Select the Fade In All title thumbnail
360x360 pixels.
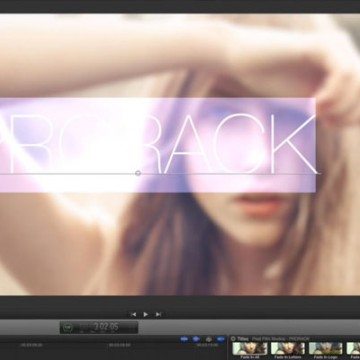tap(250, 348)
